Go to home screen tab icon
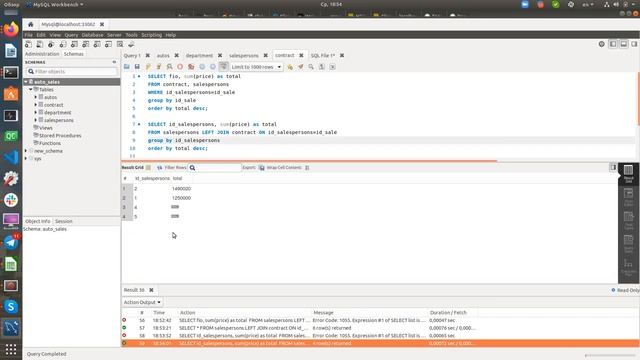 pos(30,24)
